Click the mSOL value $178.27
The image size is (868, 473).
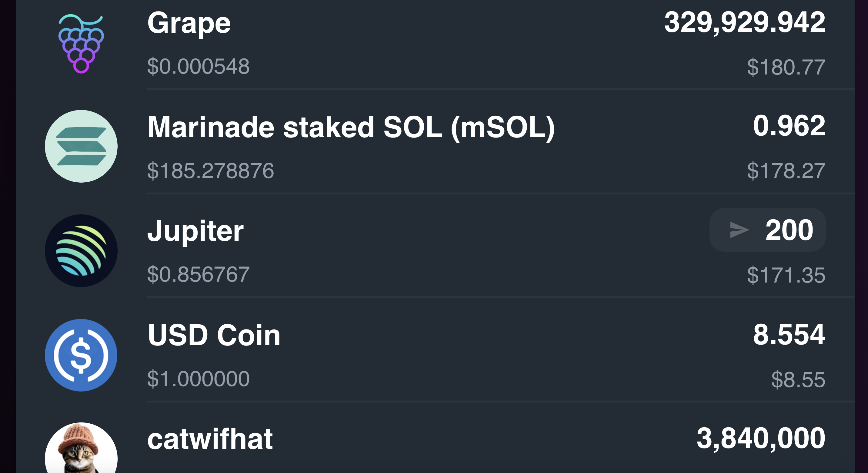[786, 171]
